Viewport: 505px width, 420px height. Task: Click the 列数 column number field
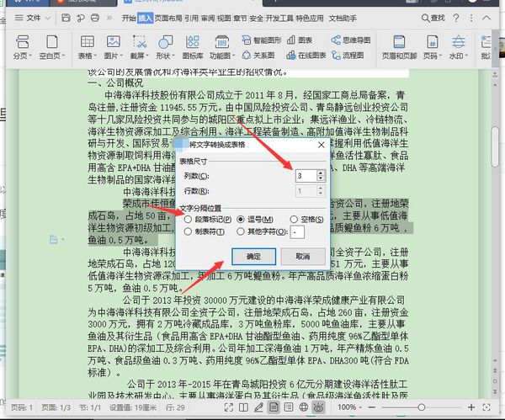[306, 176]
